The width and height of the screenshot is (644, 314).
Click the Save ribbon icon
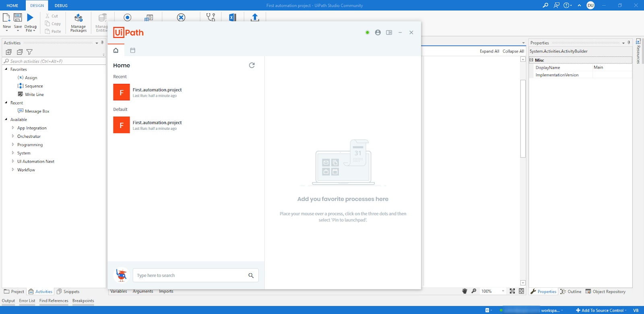tap(18, 17)
